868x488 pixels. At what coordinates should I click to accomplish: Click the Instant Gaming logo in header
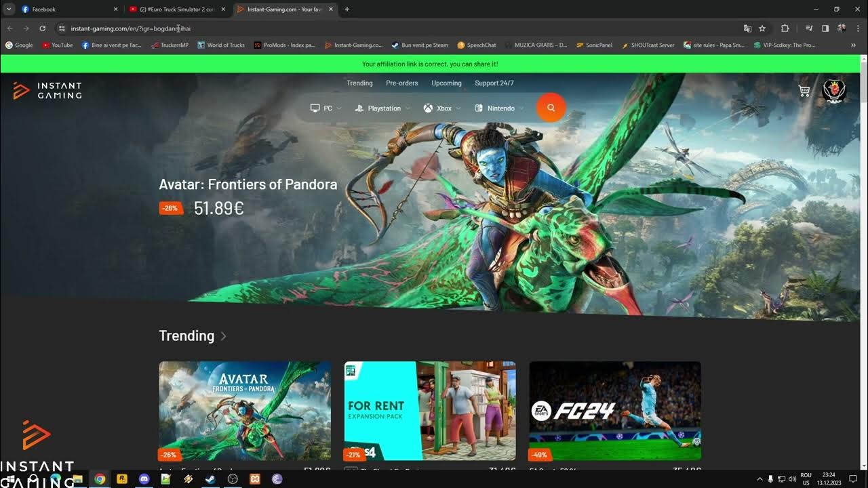tap(47, 91)
